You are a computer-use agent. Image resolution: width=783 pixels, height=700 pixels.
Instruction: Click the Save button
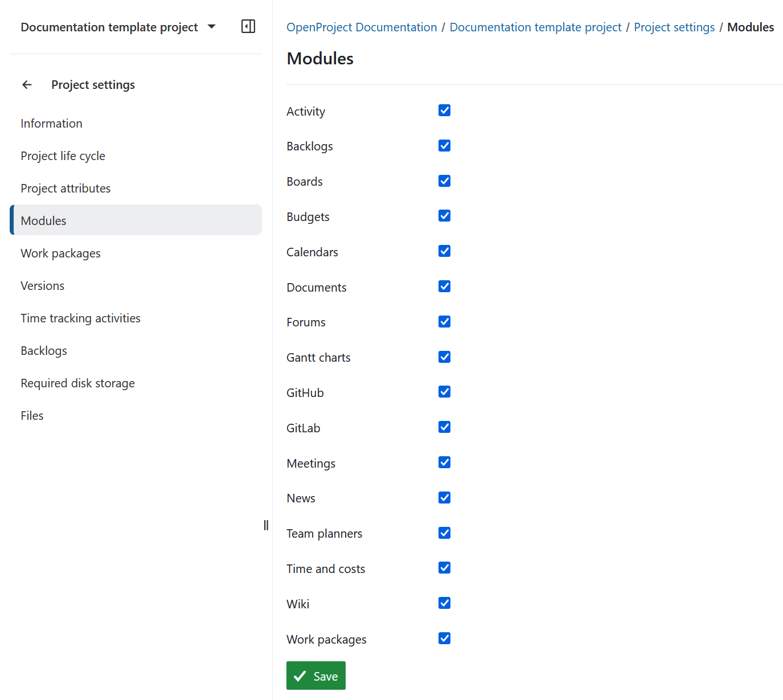316,676
